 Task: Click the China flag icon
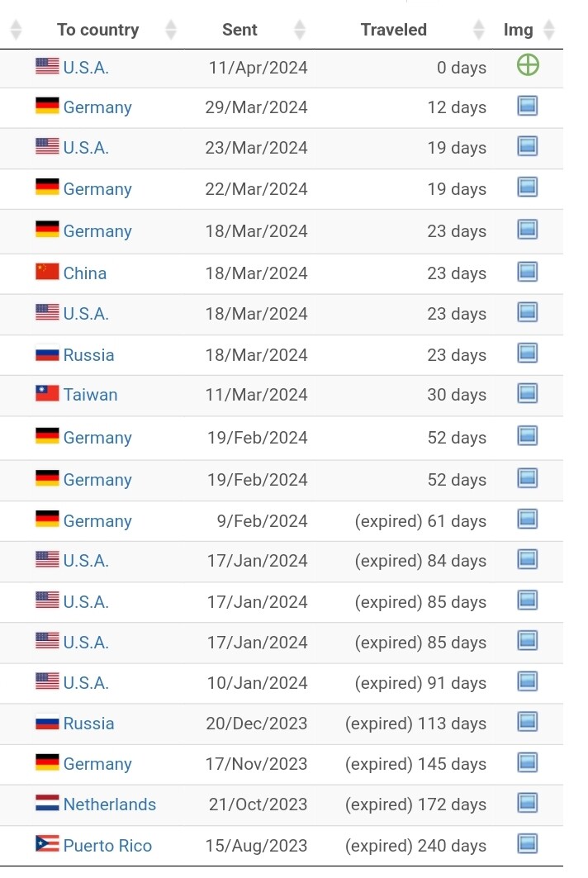point(47,272)
